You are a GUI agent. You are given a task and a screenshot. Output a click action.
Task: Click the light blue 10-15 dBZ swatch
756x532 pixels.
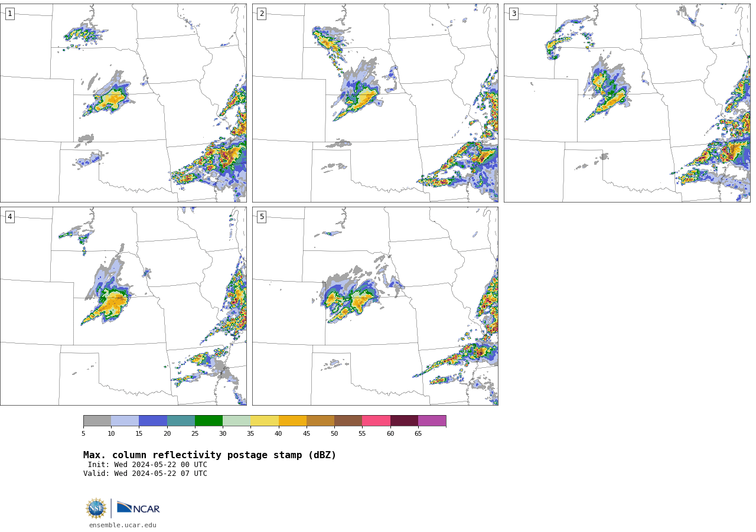(x=125, y=420)
